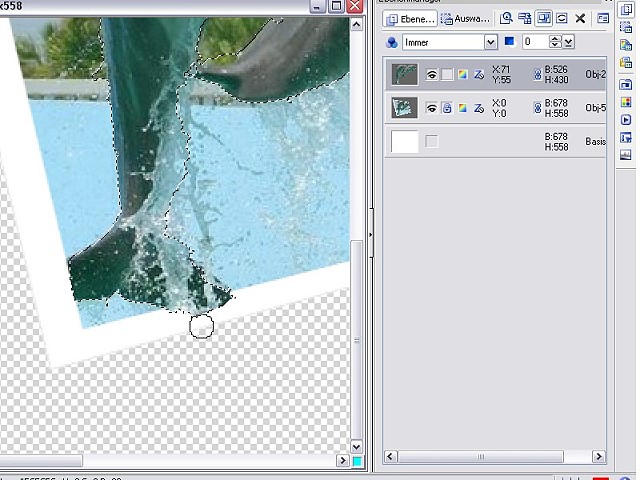Viewport: 640px width, 480px height.
Task: Click the three blue spheres blend icon
Action: (392, 42)
